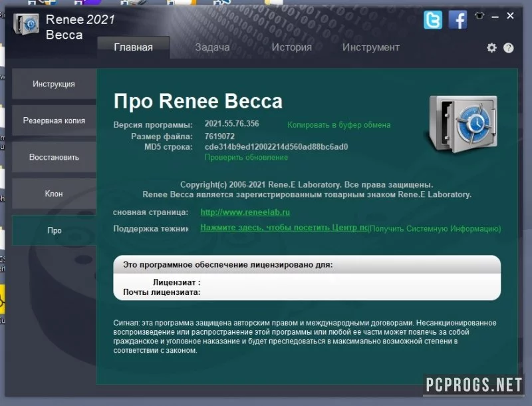The image size is (532, 406).
Task: Open the help question mark icon
Action: [508, 48]
